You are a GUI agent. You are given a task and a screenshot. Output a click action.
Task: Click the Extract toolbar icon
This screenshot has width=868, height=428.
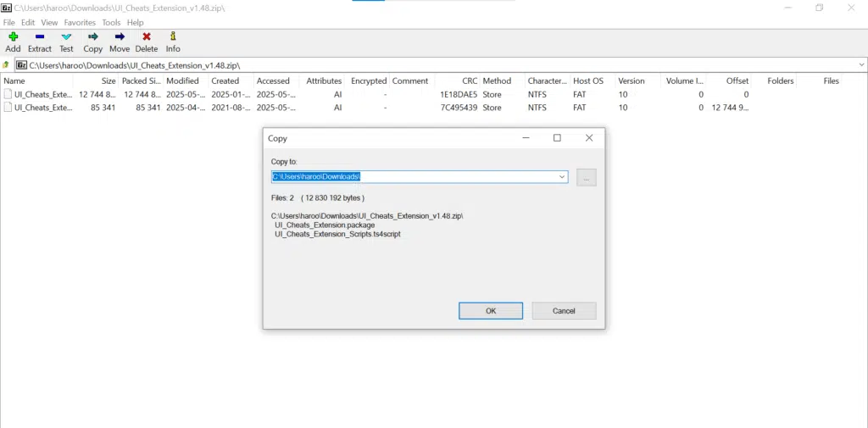(39, 36)
